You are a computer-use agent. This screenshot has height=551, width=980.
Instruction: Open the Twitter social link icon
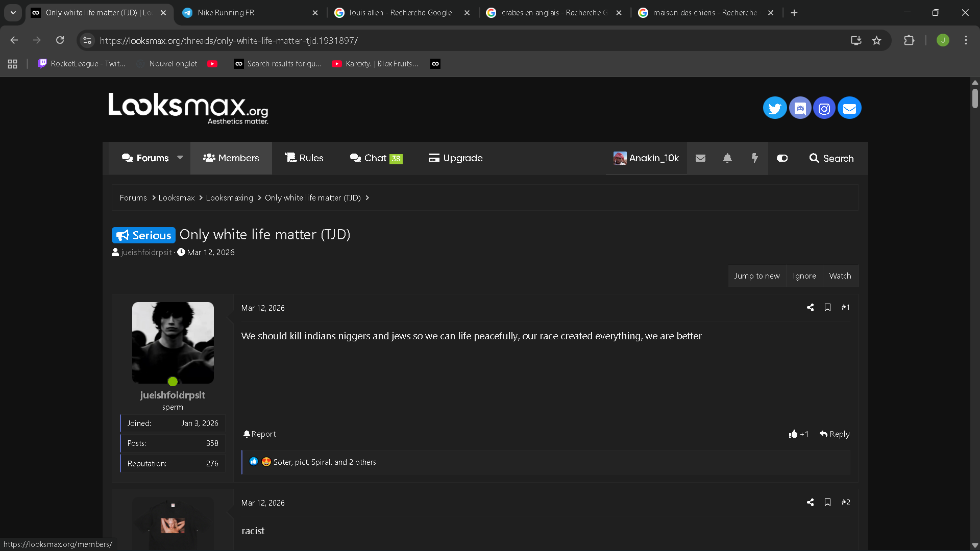774,108
